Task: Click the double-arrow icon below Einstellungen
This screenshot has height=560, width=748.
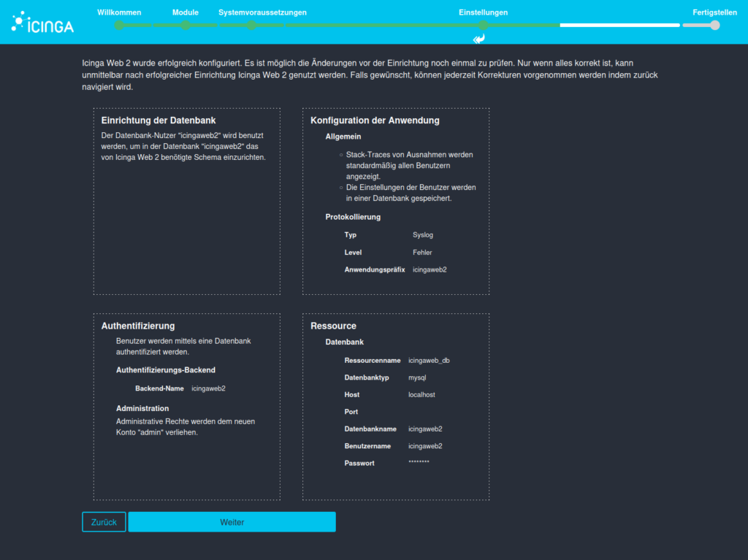Action: point(479,39)
